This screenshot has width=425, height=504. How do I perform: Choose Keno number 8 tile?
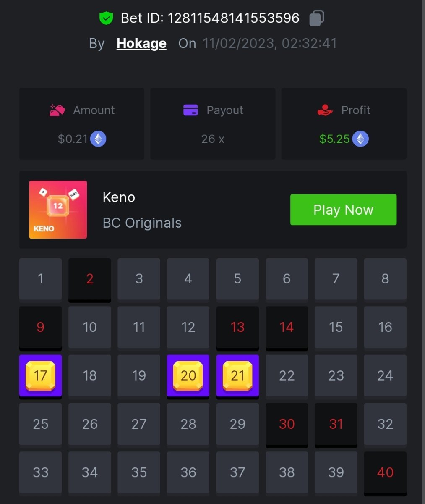[x=385, y=279]
